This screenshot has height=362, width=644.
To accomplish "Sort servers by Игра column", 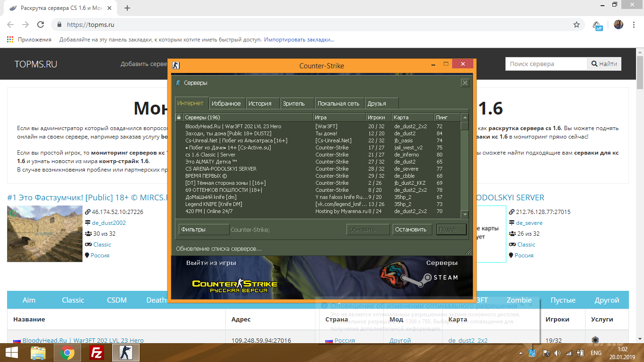I will tap(339, 117).
